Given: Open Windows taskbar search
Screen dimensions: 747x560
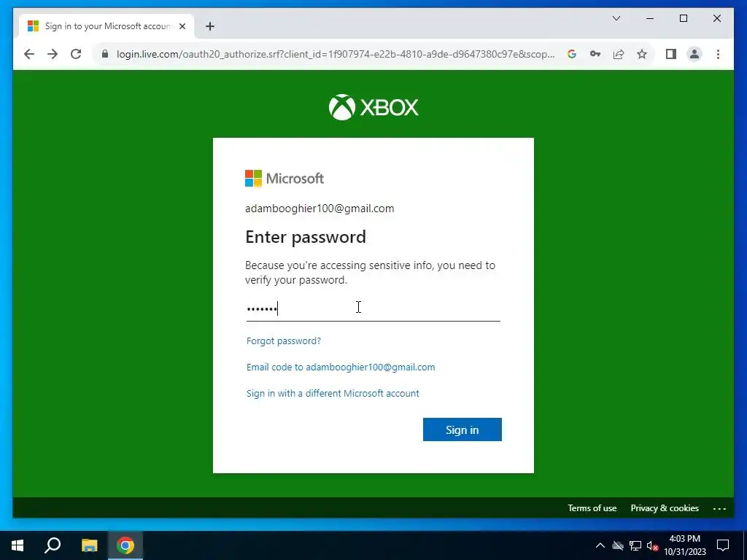Looking at the screenshot, I should [x=53, y=545].
